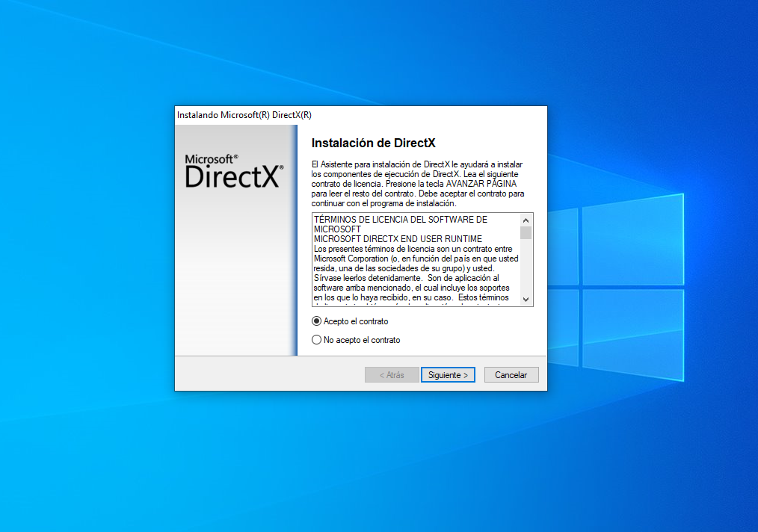Click license text scroll down arrow

(526, 299)
